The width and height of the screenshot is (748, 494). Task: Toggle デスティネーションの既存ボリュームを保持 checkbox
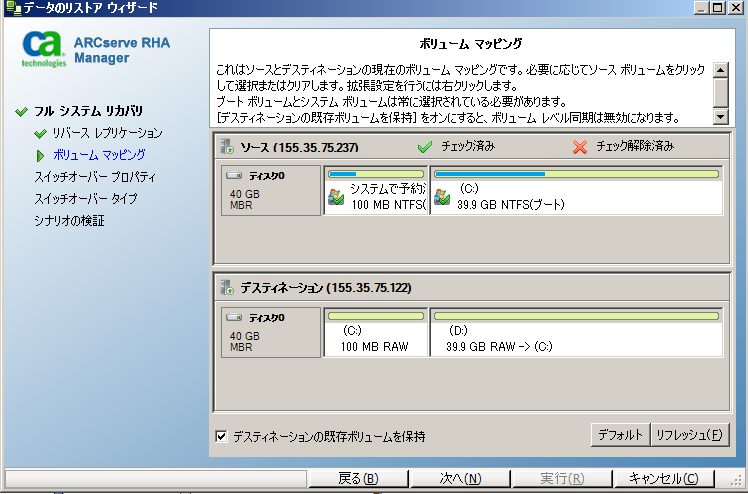(221, 436)
